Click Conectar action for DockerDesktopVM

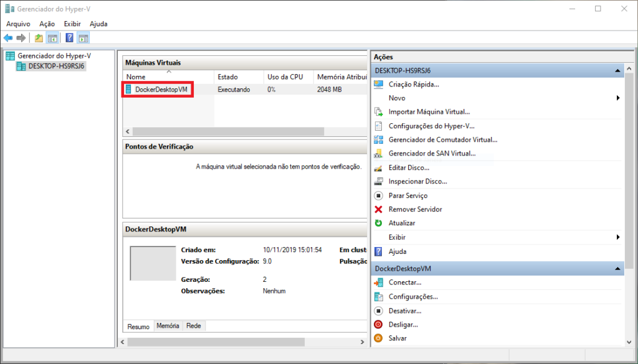point(405,282)
